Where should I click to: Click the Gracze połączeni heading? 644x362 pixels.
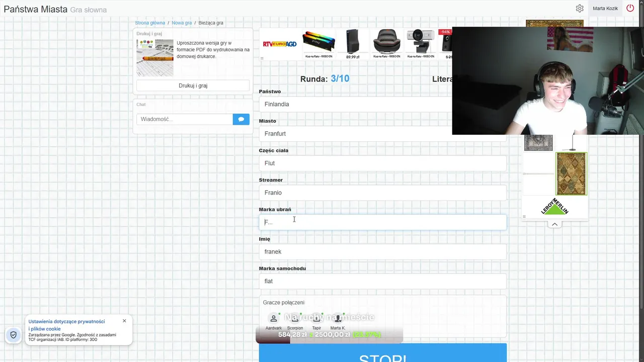(284, 303)
